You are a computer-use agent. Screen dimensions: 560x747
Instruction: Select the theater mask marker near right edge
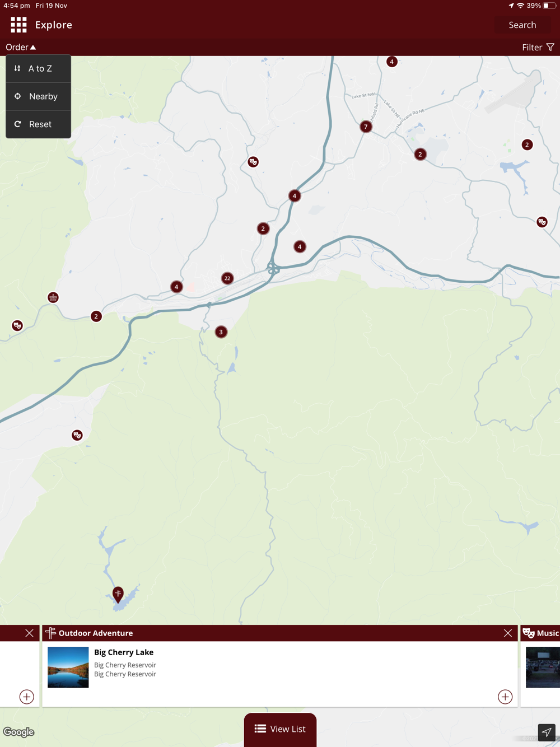point(542,222)
